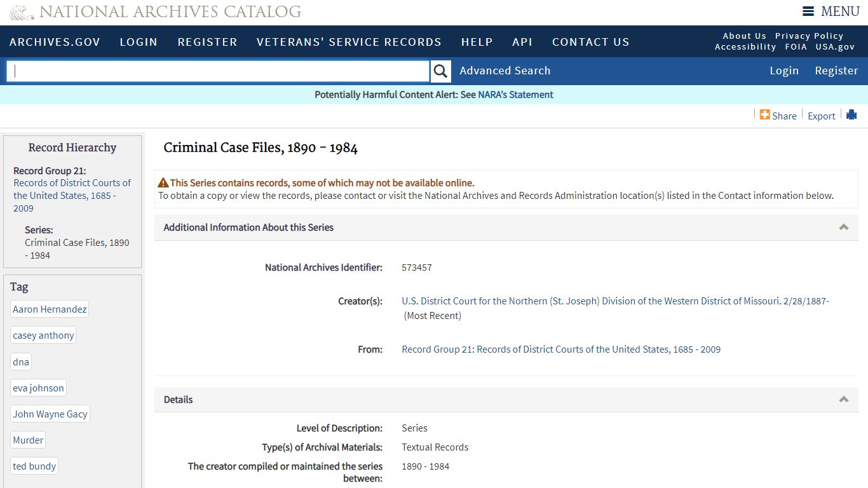The image size is (868, 488).
Task: Open API in navigation bar
Action: click(522, 42)
